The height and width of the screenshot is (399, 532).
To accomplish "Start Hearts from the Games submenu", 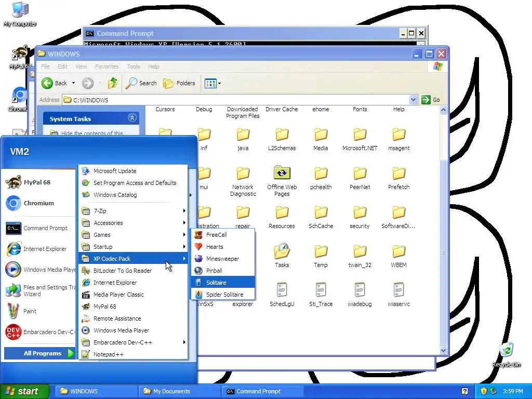I will pyautogui.click(x=222, y=247).
